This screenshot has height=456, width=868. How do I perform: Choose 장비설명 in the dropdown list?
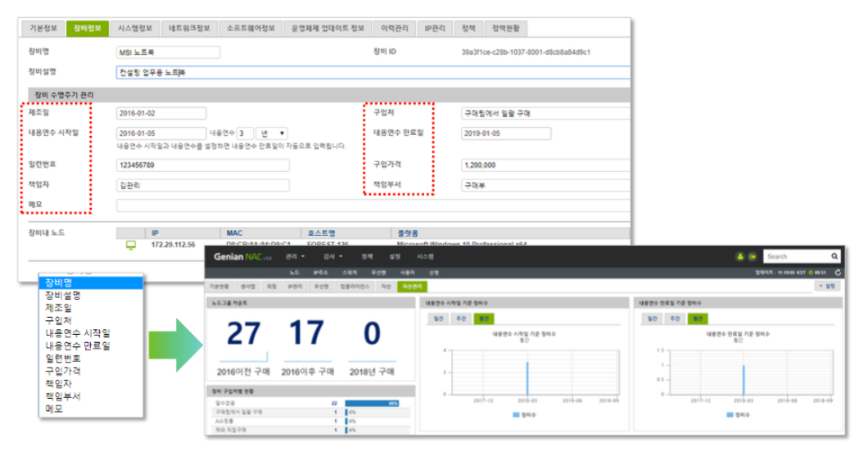pos(92,296)
